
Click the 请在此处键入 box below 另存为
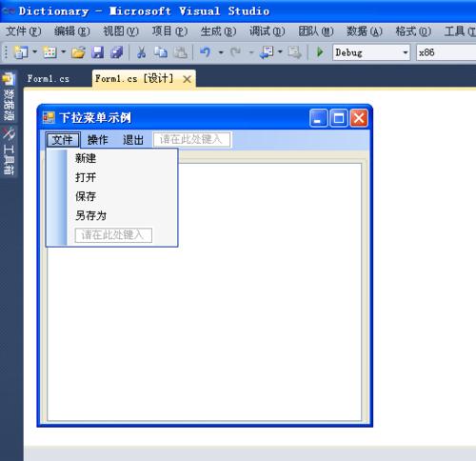(113, 235)
